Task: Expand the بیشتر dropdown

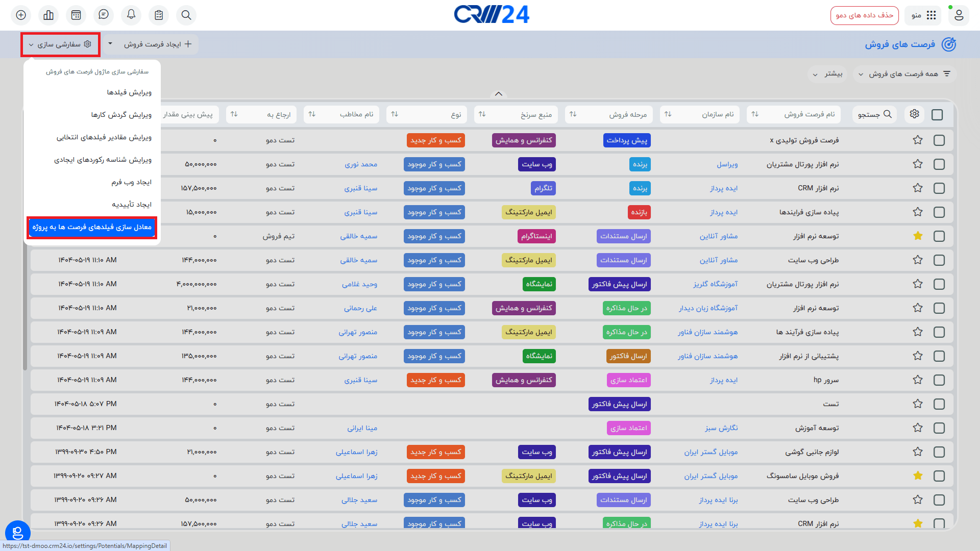Action: click(x=828, y=74)
